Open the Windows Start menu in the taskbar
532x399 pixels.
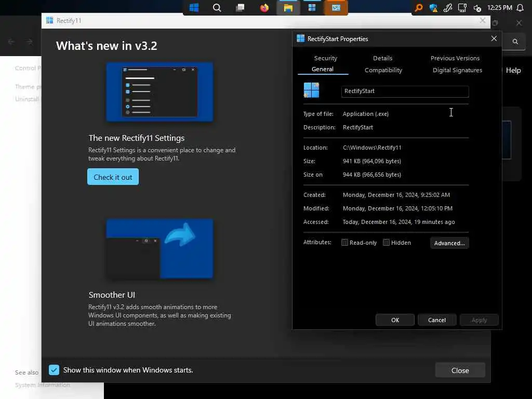pos(194,7)
